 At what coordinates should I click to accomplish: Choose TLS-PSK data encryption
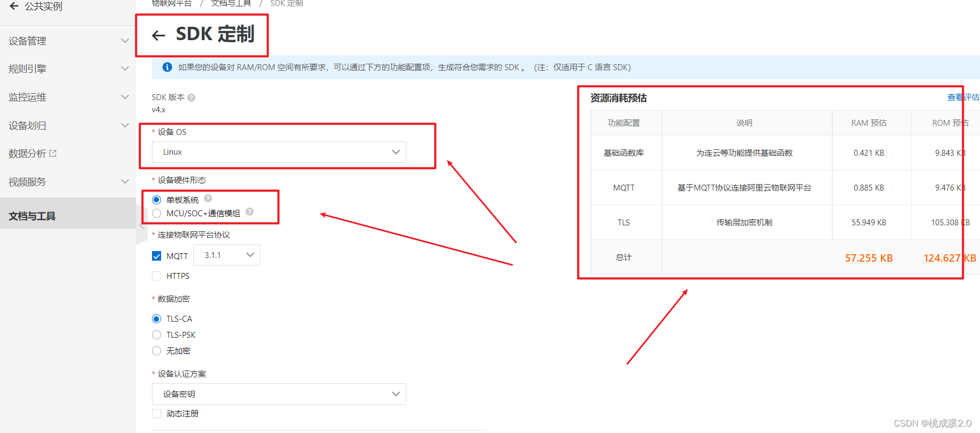(156, 335)
